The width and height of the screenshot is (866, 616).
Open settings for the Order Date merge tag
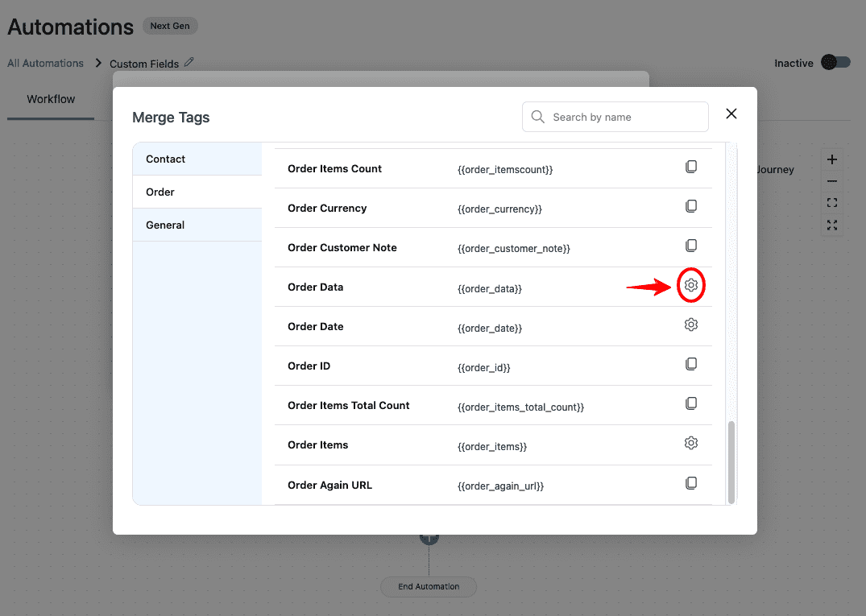[691, 324]
